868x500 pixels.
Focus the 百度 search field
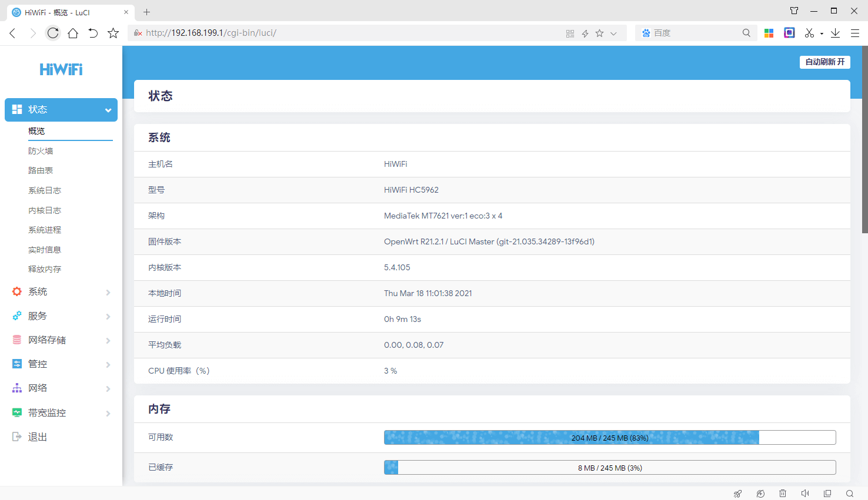695,33
